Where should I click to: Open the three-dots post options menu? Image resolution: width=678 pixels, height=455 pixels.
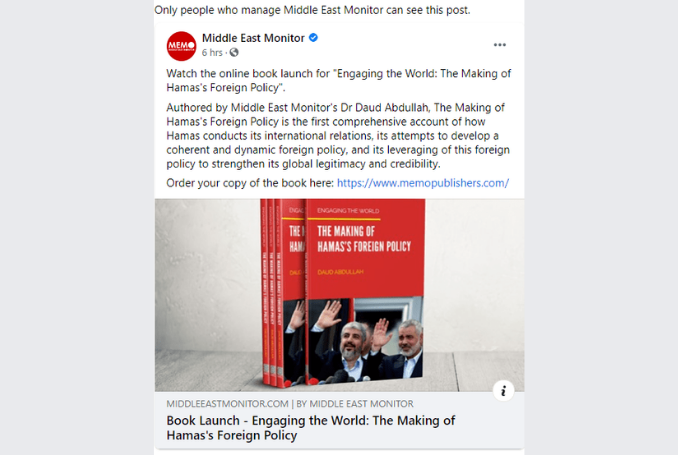point(499,45)
